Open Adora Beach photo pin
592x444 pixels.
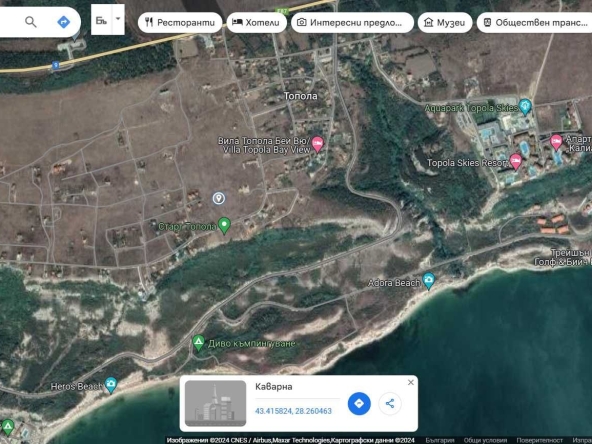pos(429,281)
